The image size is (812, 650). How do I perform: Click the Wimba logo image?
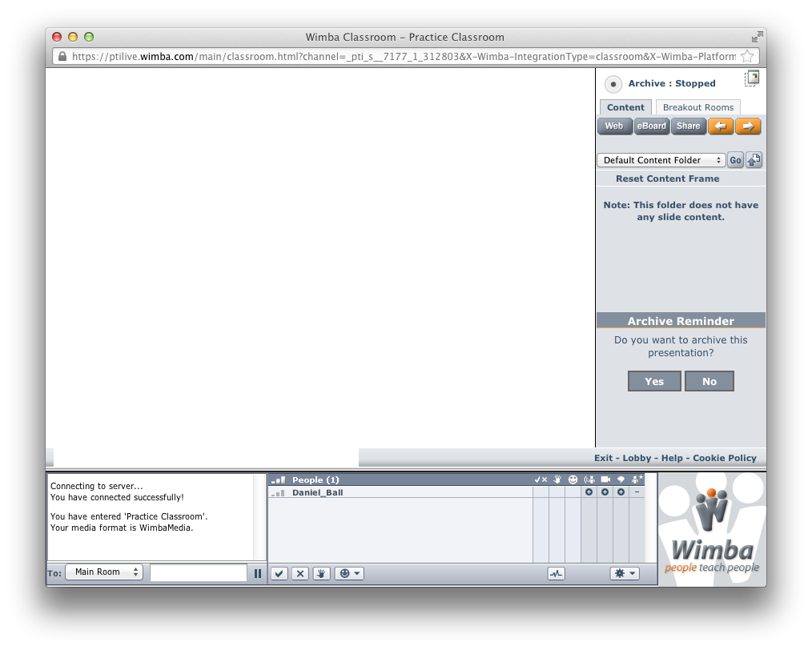[x=712, y=529]
